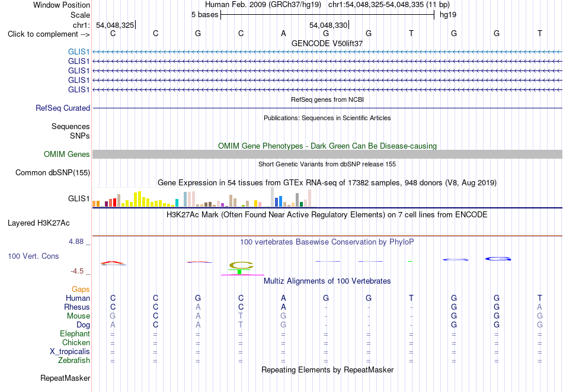Viewport: 563px width, 392px height.
Task: Click the C base in the Dog alignment row
Action: click(x=155, y=324)
